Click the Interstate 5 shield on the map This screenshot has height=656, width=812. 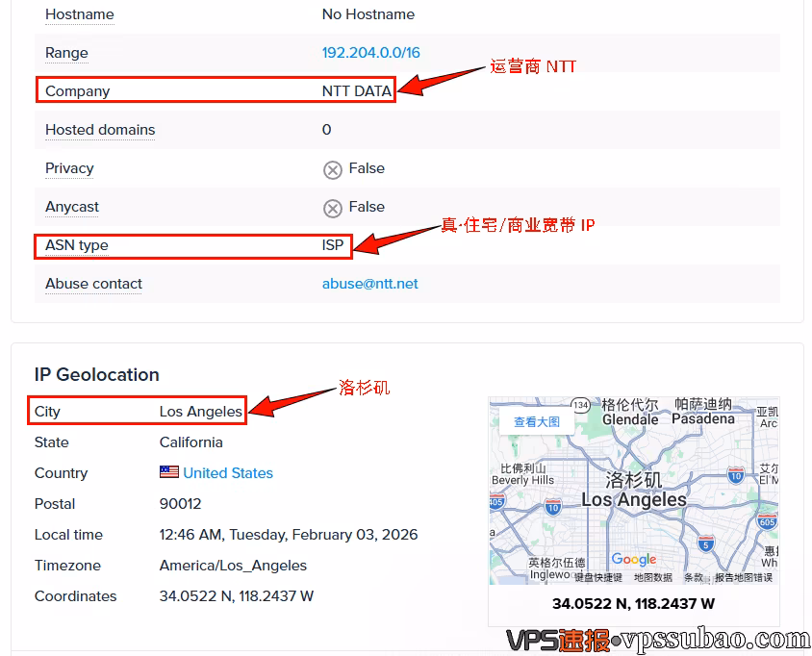pos(704,543)
